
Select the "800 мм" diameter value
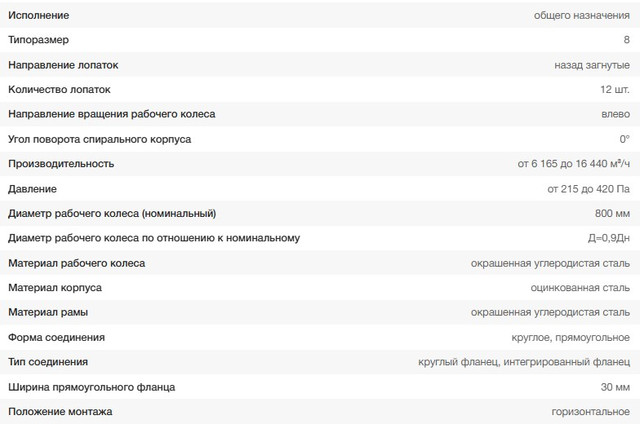[612, 213]
